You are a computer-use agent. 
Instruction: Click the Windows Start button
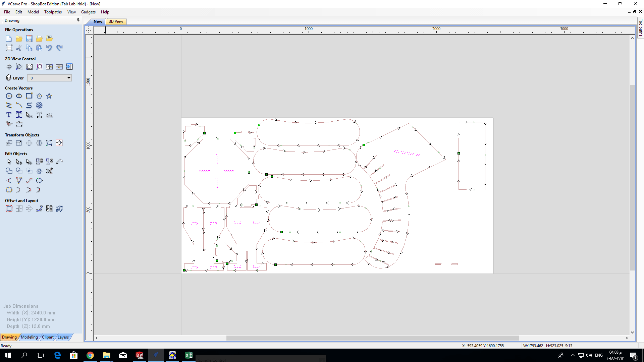(8, 355)
